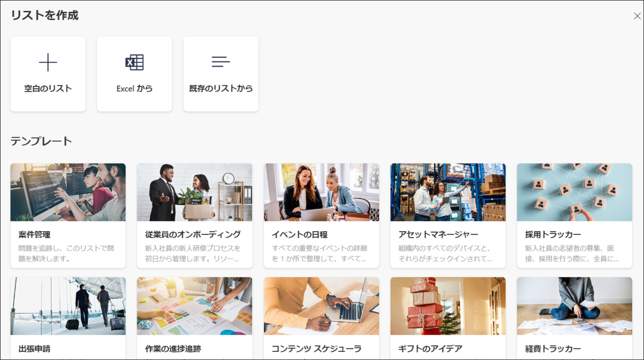This screenshot has width=644, height=360.
Task: Open the 出張申請 template image
Action: click(68, 306)
